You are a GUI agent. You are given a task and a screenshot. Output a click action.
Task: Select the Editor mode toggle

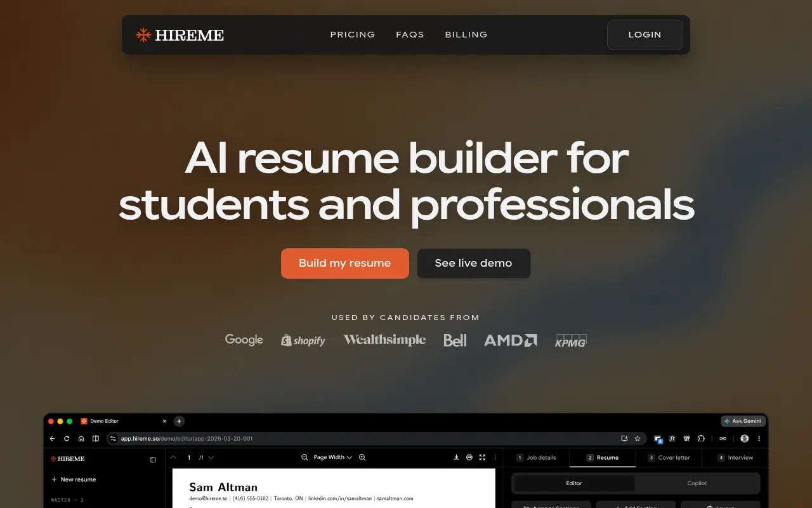574,483
